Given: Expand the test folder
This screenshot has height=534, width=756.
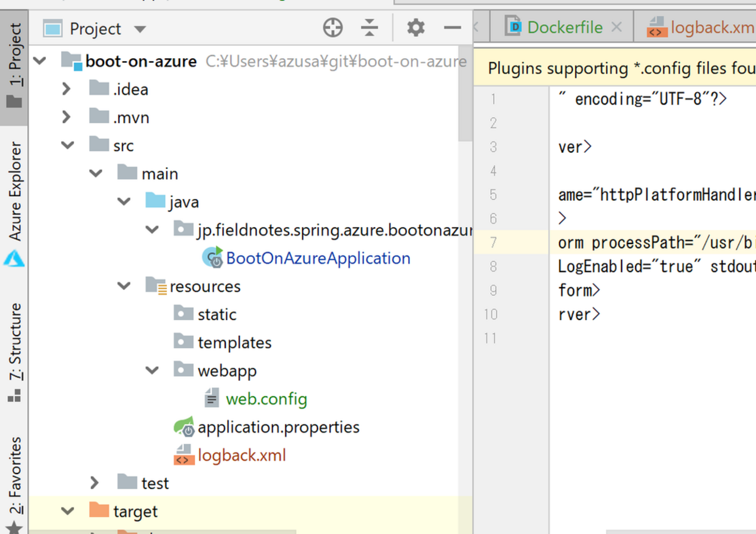Looking at the screenshot, I should pos(95,483).
